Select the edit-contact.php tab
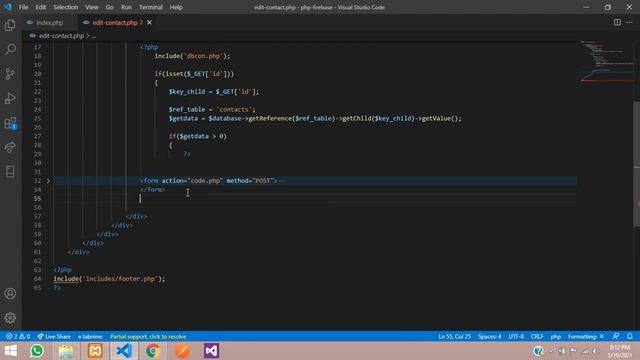The image size is (640, 360). pyautogui.click(x=115, y=22)
